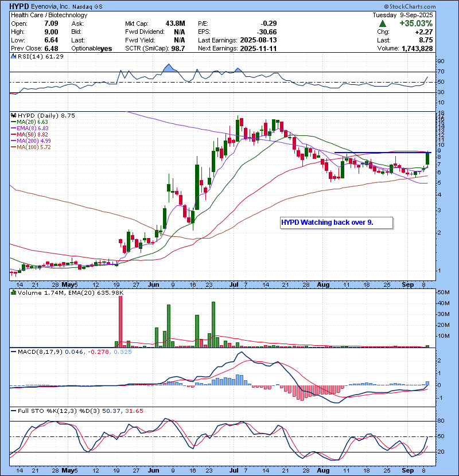This screenshot has height=476, width=459.
Task: Click the Last price value 8.75 in the header
Action: click(x=426, y=40)
